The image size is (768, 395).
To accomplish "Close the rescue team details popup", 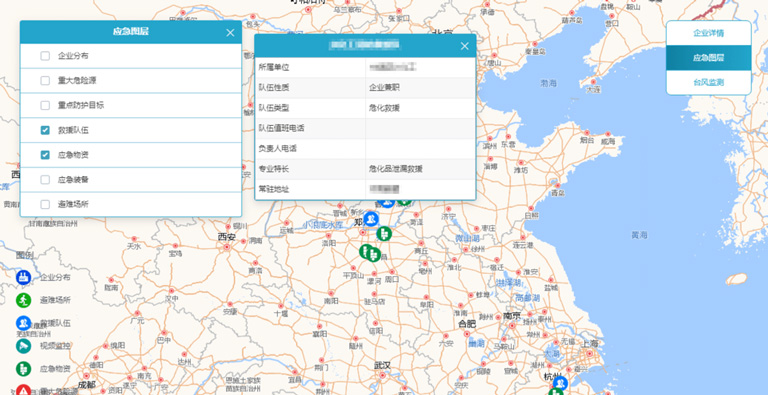I will [x=465, y=46].
